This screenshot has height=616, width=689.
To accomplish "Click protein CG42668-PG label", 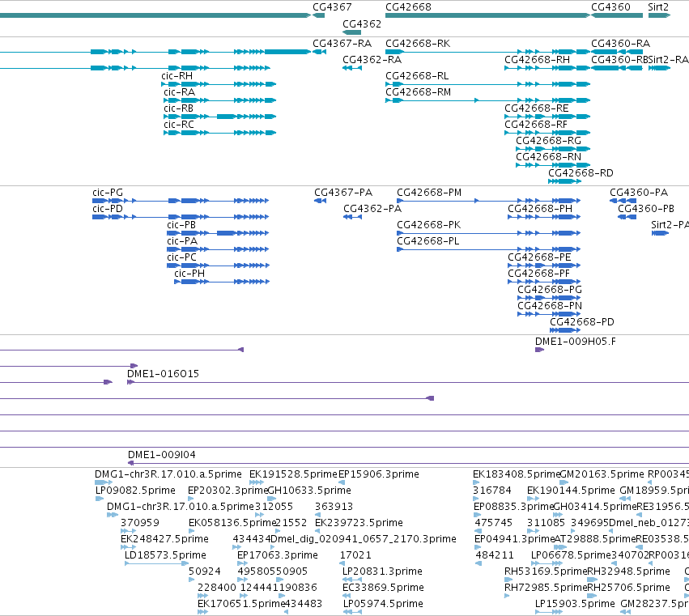I will [x=550, y=290].
